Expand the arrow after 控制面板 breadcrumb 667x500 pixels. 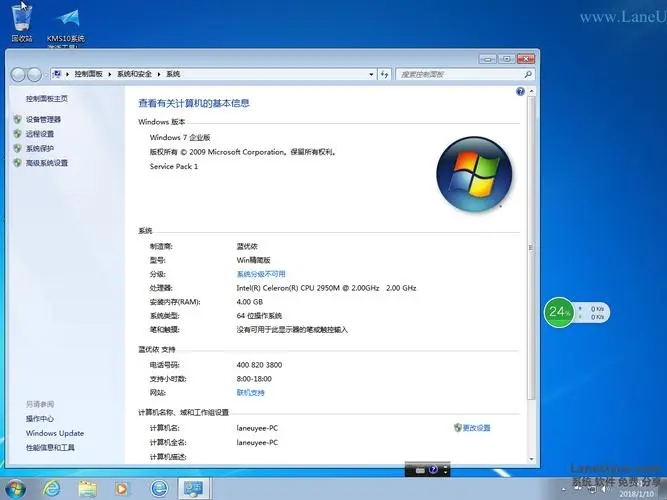[x=110, y=74]
